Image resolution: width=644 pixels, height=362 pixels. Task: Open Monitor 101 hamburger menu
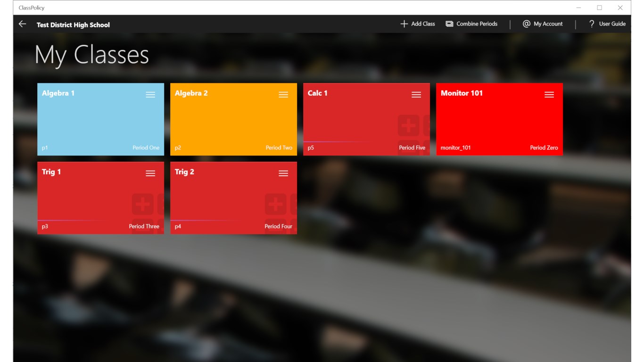[x=549, y=95]
